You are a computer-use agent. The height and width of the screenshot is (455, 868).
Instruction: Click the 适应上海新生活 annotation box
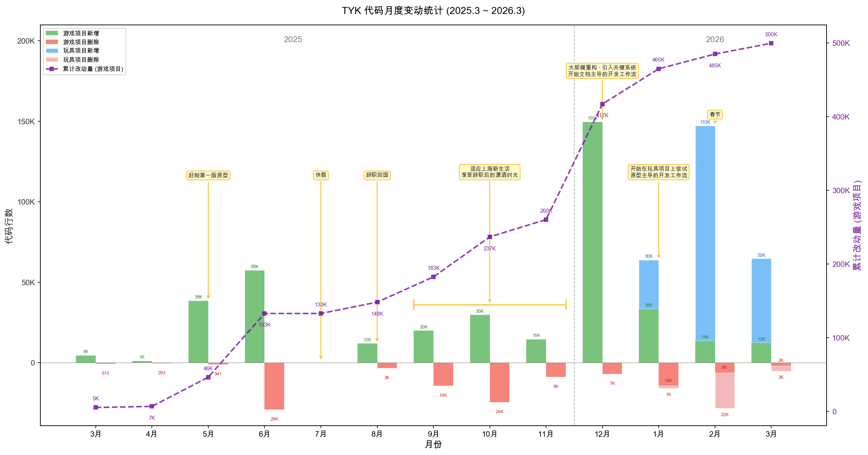(490, 172)
